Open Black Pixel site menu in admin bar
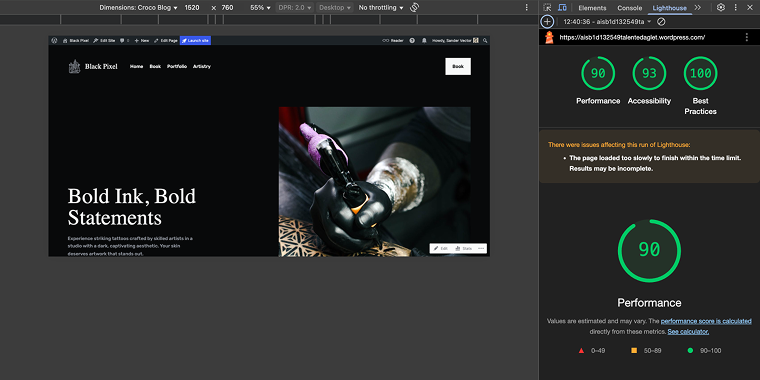 point(76,41)
